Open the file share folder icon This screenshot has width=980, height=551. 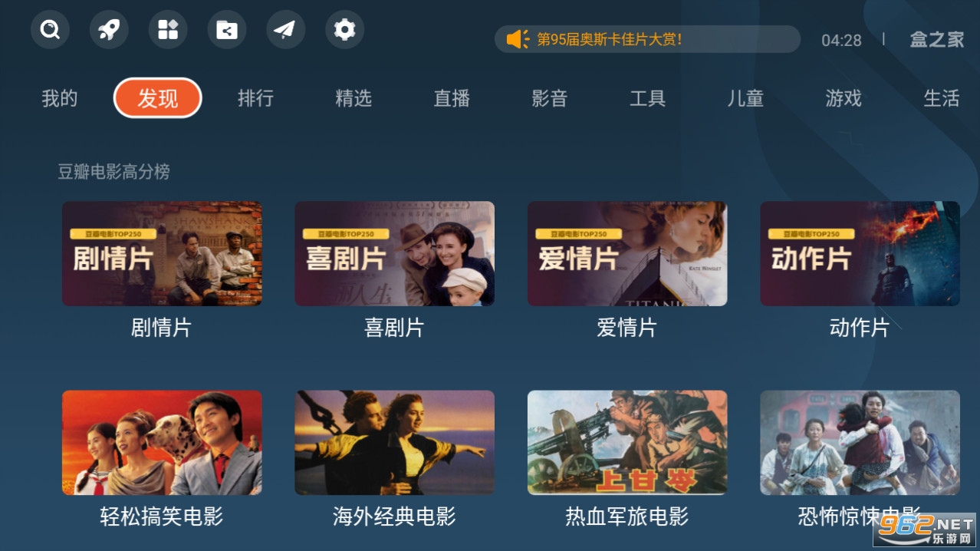pos(227,30)
